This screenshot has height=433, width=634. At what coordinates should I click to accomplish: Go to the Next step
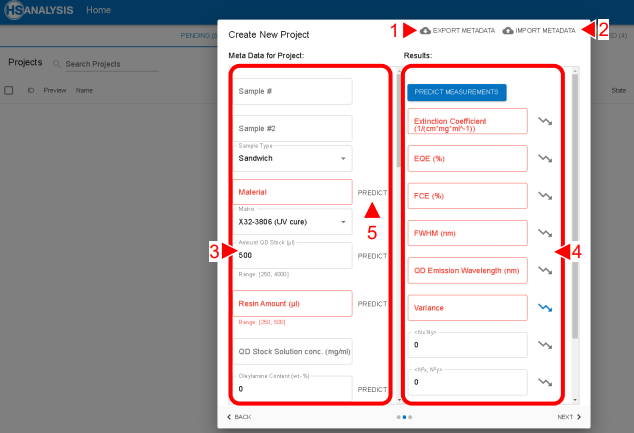point(569,417)
